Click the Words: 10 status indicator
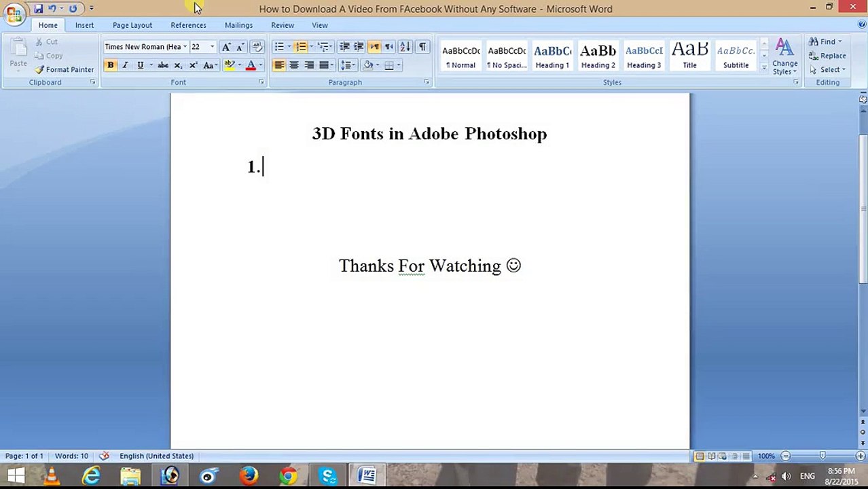The width and height of the screenshot is (868, 489). (x=71, y=456)
